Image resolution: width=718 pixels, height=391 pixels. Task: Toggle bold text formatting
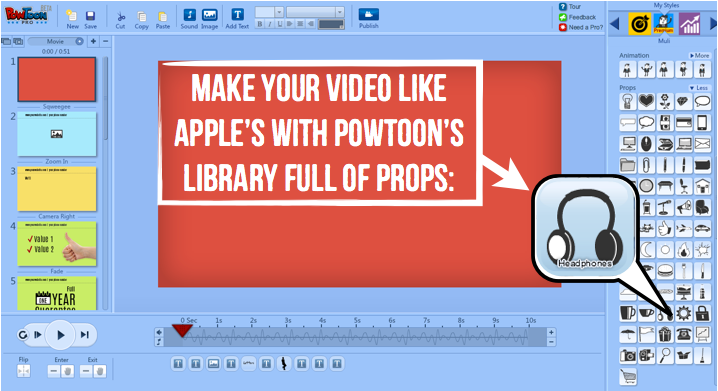[260, 24]
